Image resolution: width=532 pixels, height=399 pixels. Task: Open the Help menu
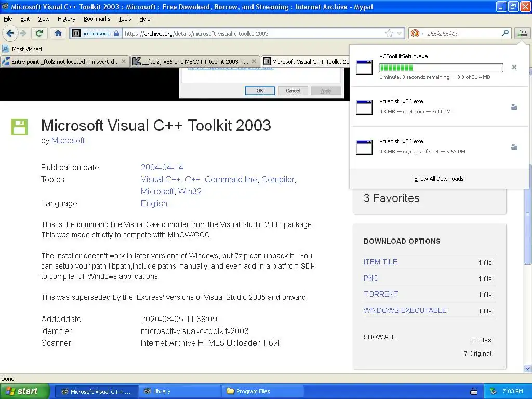(x=144, y=19)
